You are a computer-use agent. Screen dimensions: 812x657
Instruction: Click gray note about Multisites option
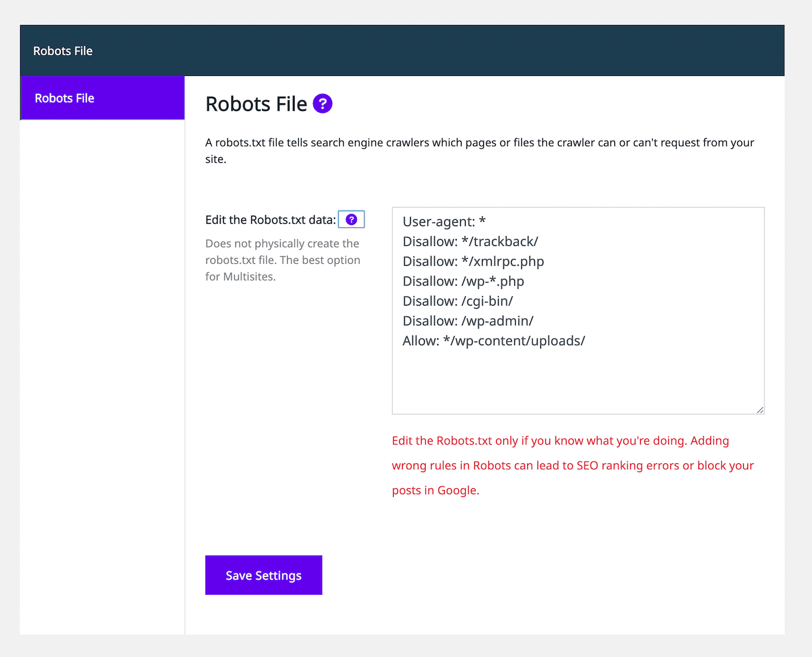click(x=282, y=260)
